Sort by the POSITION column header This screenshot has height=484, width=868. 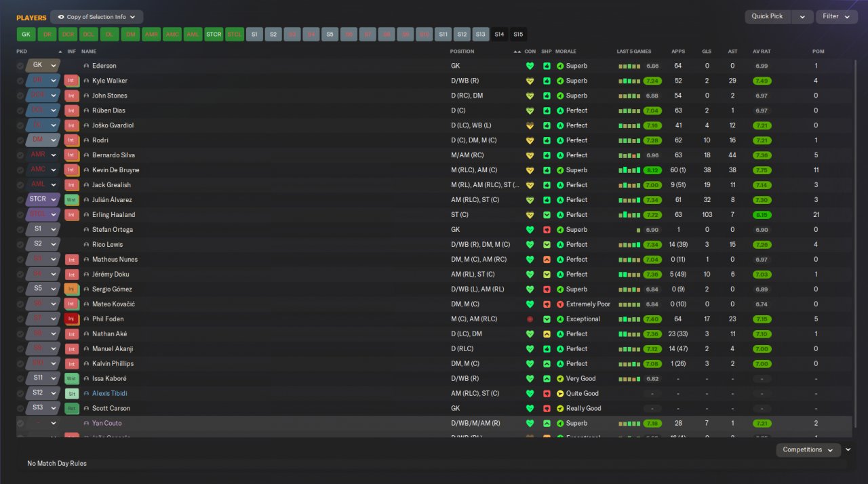pyautogui.click(x=462, y=52)
